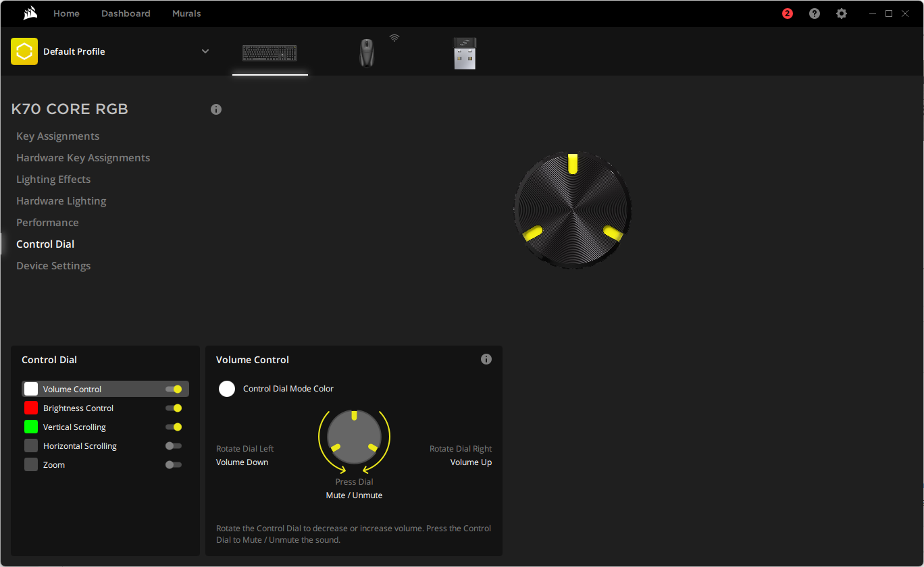This screenshot has width=924, height=567.
Task: Open the Hardware Lighting section
Action: tap(61, 201)
